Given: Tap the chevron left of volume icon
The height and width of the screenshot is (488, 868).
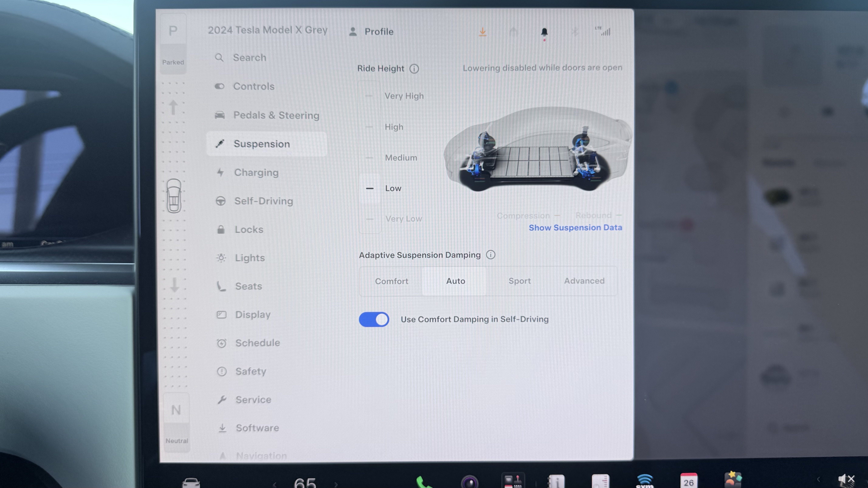Looking at the screenshot, I should [818, 479].
